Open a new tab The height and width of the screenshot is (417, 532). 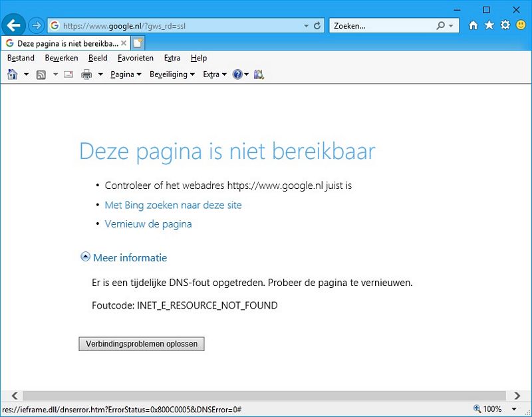pyautogui.click(x=138, y=43)
